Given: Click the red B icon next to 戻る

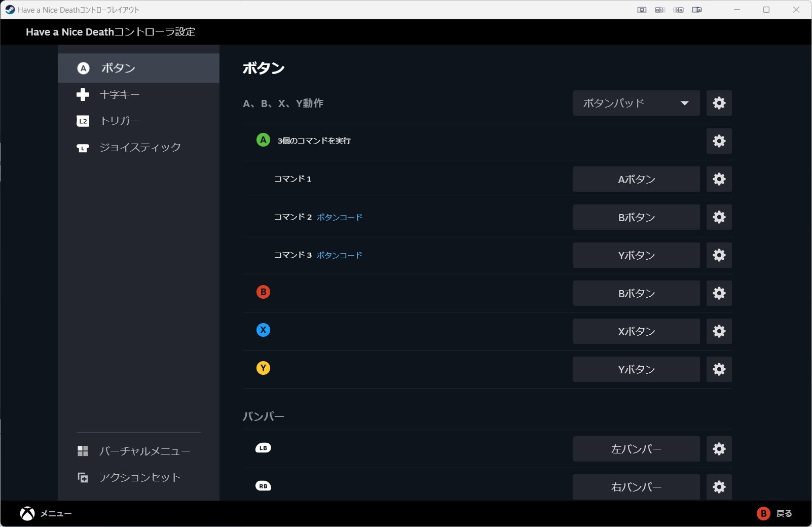Looking at the screenshot, I should pos(763,514).
